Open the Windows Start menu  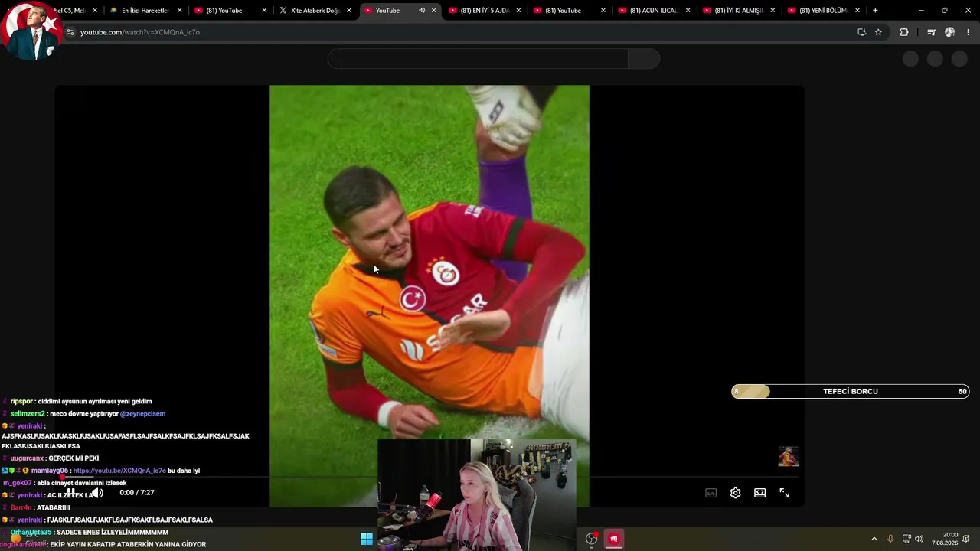[367, 539]
